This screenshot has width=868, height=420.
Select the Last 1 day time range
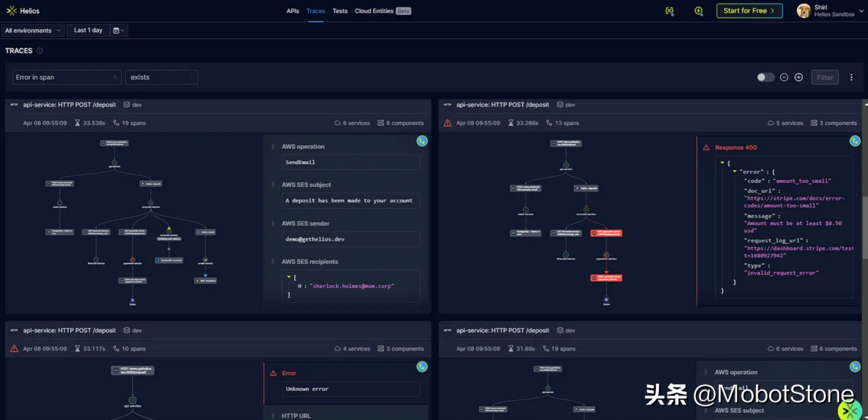tap(88, 30)
